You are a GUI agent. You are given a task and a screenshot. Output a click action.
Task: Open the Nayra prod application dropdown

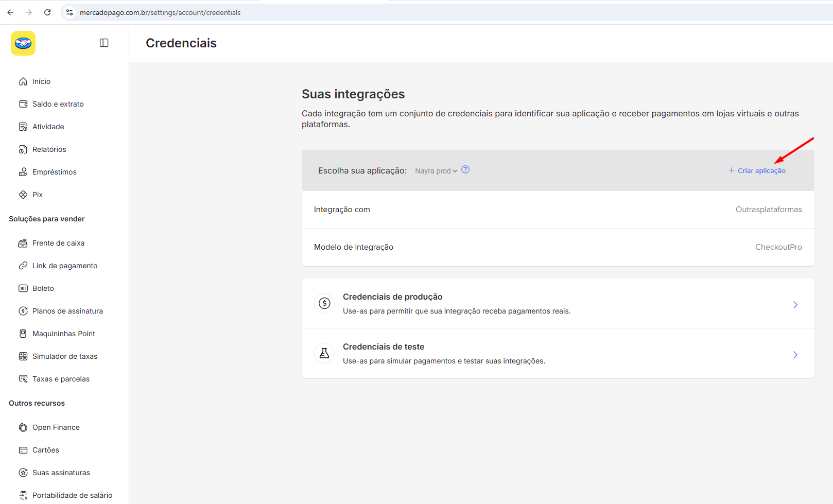click(x=436, y=171)
